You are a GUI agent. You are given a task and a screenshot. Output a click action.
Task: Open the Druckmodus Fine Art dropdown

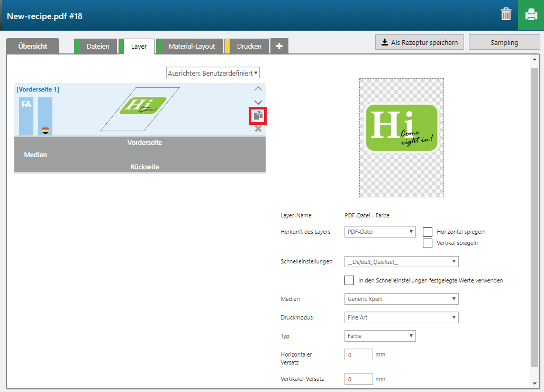click(x=401, y=317)
